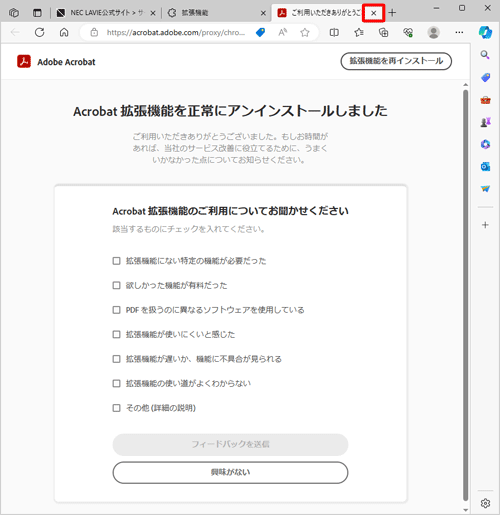The image size is (500, 515).
Task: Open the sidebar games chess icon
Action: 485,122
